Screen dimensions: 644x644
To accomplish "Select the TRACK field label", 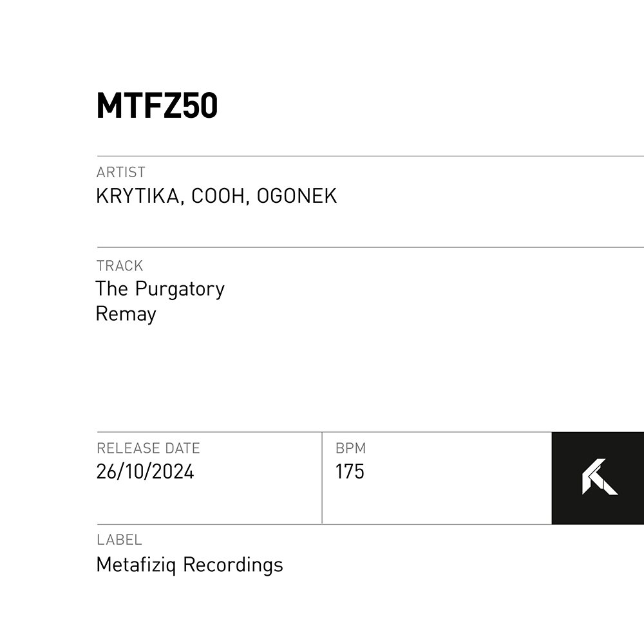I will point(120,266).
